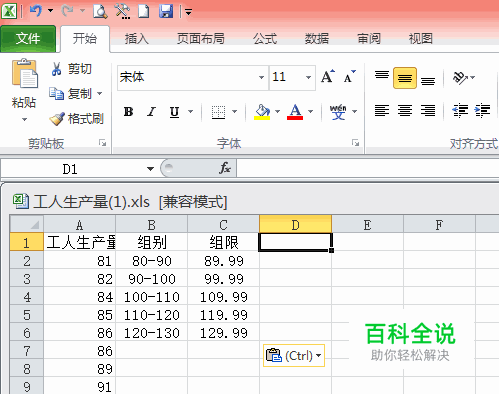Click the 粘贴 paste clipboard icon
Viewport: 499px width, 394px height.
tap(24, 73)
